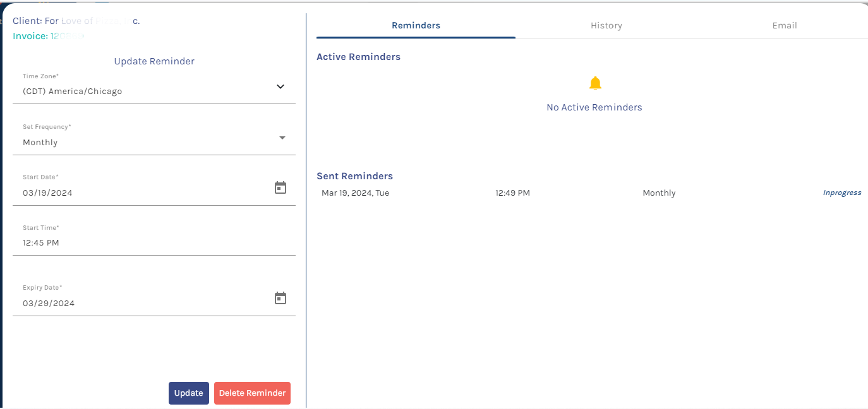Image resolution: width=868 pixels, height=409 pixels.
Task: Click the Update Reminder form title
Action: pos(154,61)
